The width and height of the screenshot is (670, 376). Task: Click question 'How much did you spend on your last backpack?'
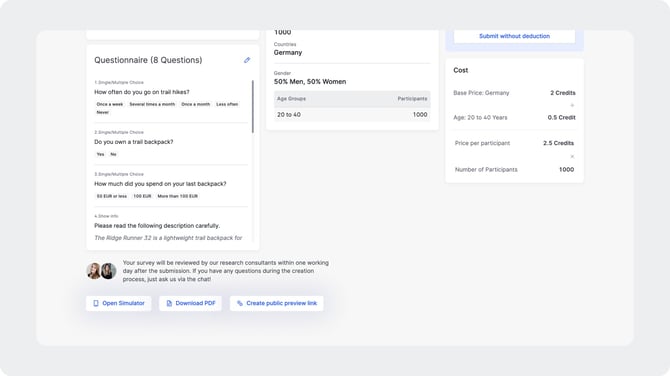160,184
